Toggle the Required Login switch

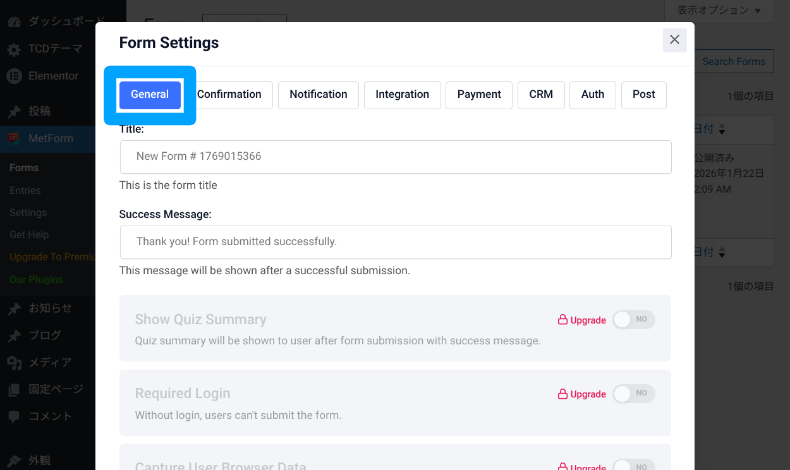633,394
